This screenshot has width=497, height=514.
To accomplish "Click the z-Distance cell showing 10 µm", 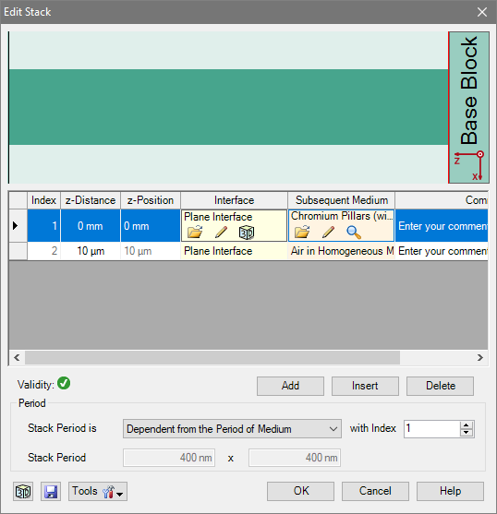I will click(90, 251).
